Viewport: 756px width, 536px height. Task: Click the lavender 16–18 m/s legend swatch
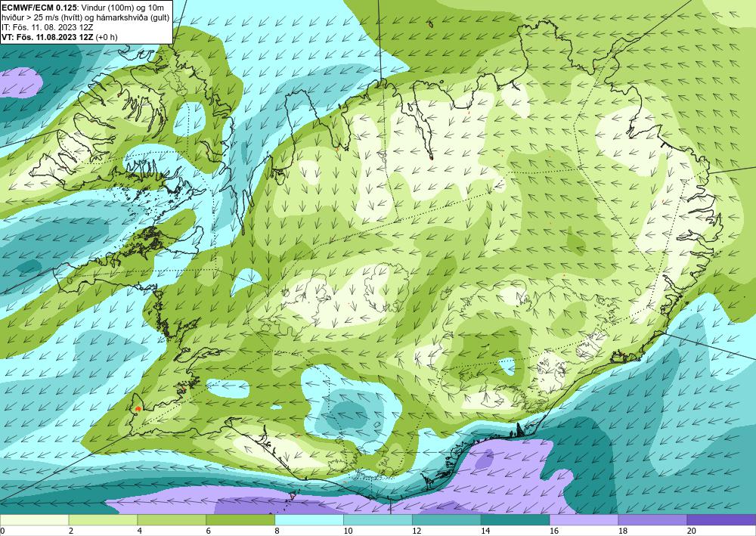(x=584, y=520)
